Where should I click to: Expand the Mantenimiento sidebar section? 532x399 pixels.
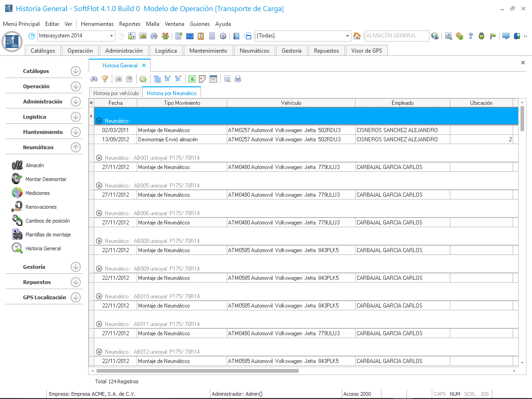[76, 132]
